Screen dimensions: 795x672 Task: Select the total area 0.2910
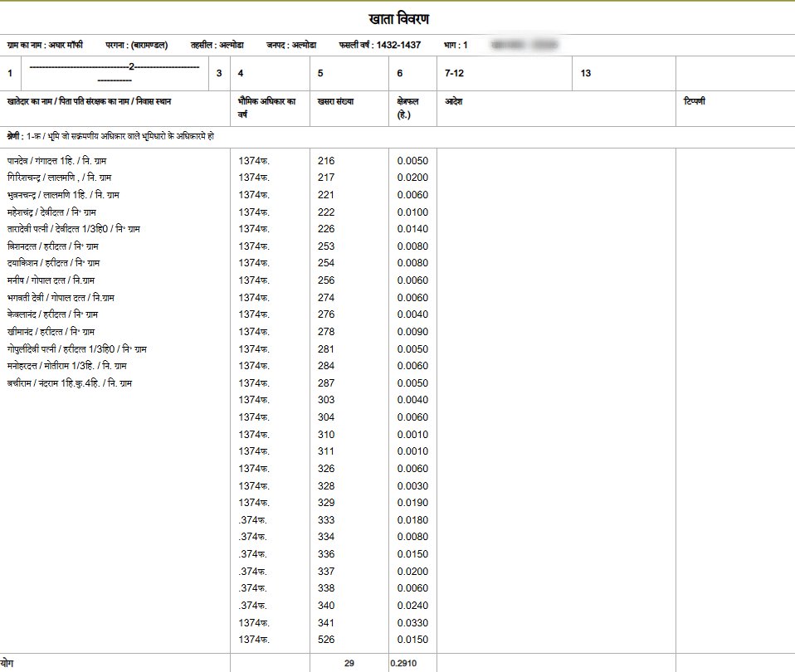[403, 663]
